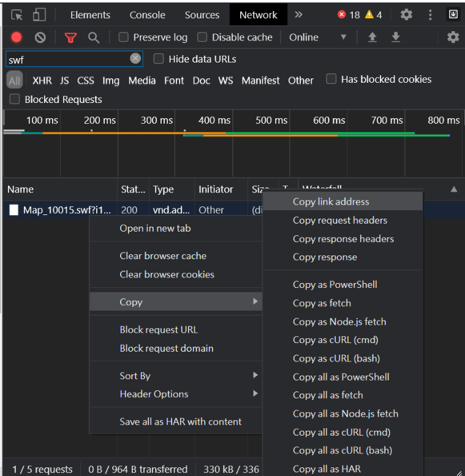Screen dimensions: 465x476
Task: Select Copy link address
Action: point(342,202)
